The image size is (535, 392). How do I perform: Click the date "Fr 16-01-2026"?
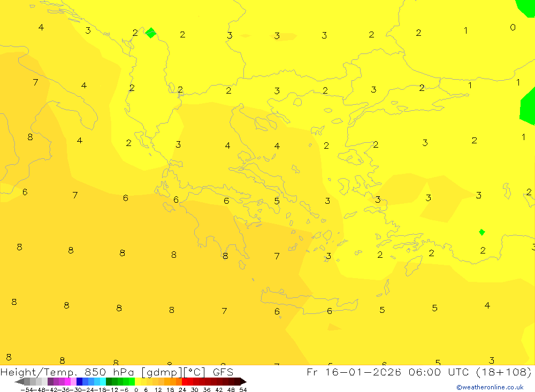[x=354, y=372]
